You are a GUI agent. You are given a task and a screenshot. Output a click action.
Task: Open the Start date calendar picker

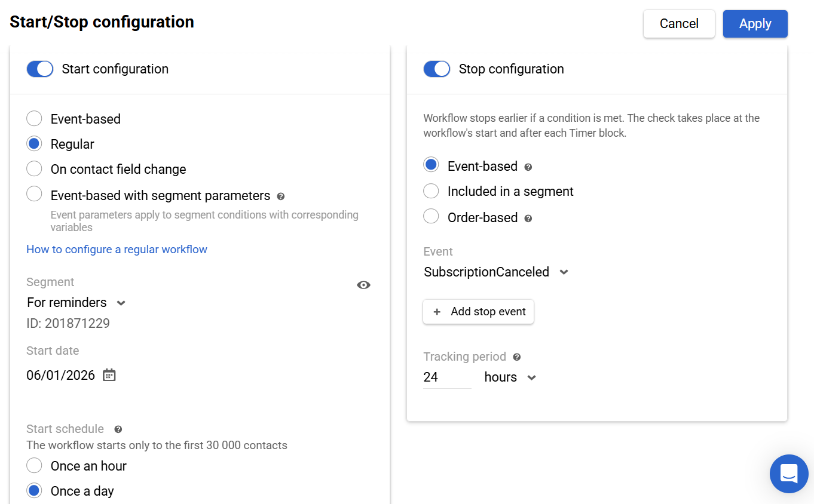(x=109, y=375)
